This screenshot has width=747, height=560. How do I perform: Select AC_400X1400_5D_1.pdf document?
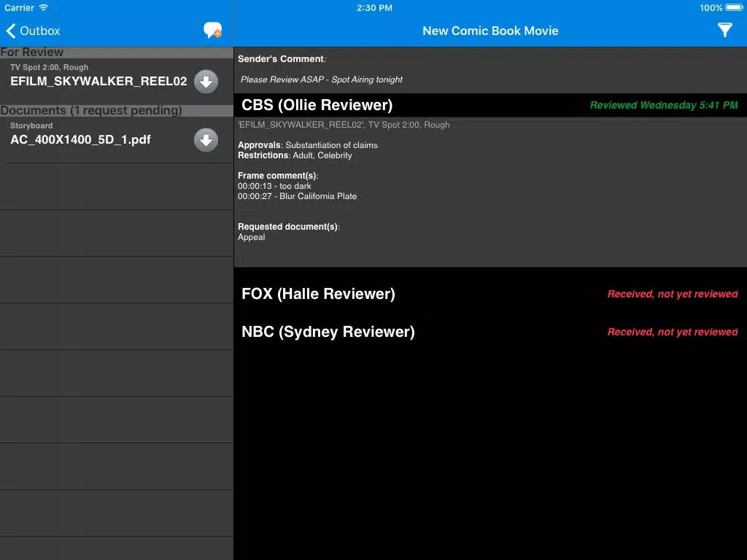[117, 140]
